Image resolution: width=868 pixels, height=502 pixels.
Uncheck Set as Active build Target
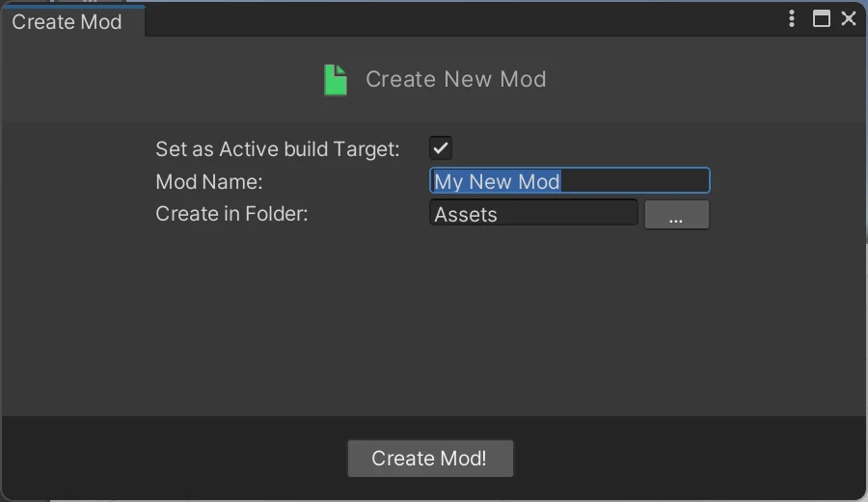(441, 148)
